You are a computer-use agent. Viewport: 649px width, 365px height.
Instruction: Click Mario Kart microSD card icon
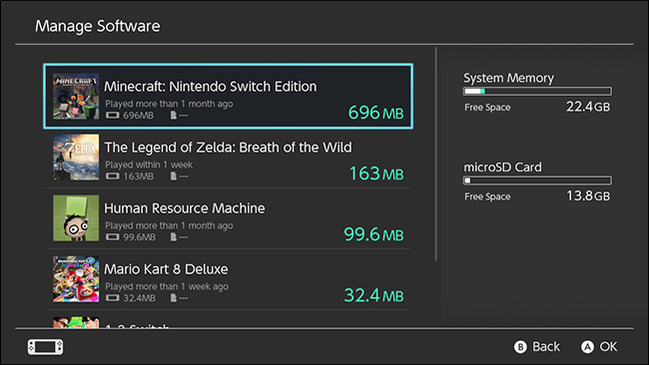[x=173, y=298]
